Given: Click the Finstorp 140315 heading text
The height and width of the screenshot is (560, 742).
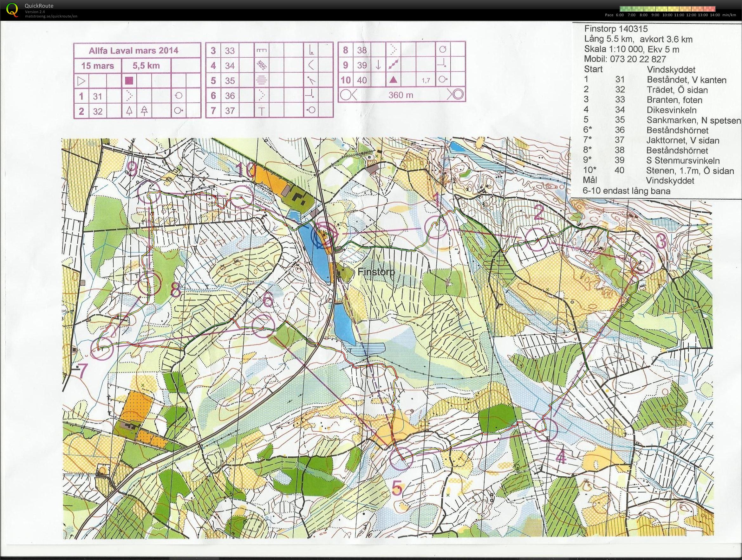Looking at the screenshot, I should (x=616, y=29).
